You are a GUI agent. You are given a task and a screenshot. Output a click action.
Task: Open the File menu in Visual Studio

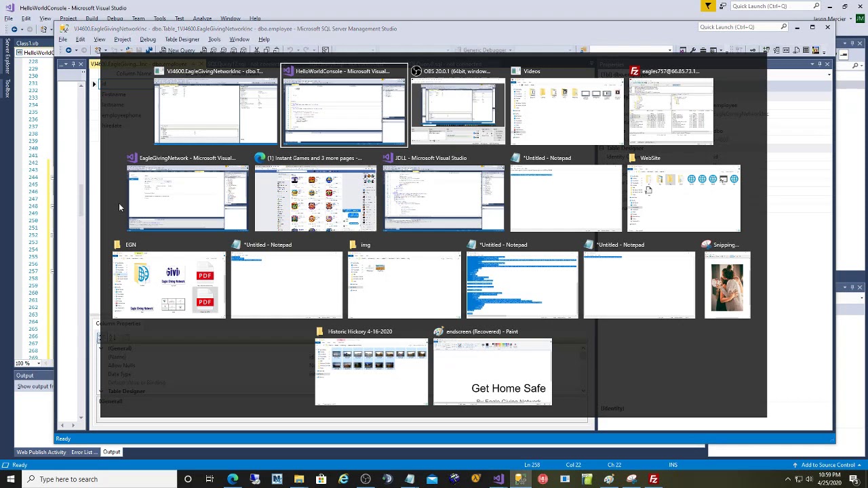[9, 18]
